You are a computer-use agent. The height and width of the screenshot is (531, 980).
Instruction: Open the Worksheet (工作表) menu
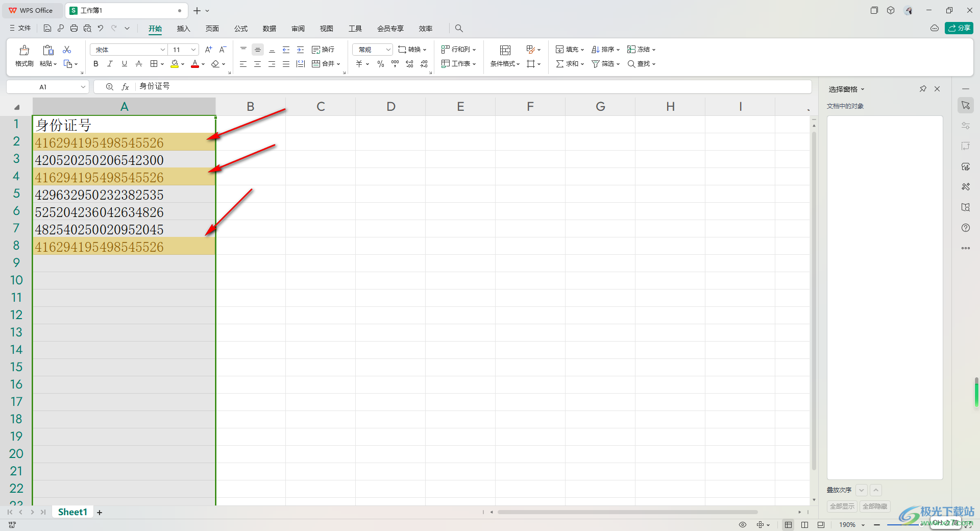click(x=458, y=64)
